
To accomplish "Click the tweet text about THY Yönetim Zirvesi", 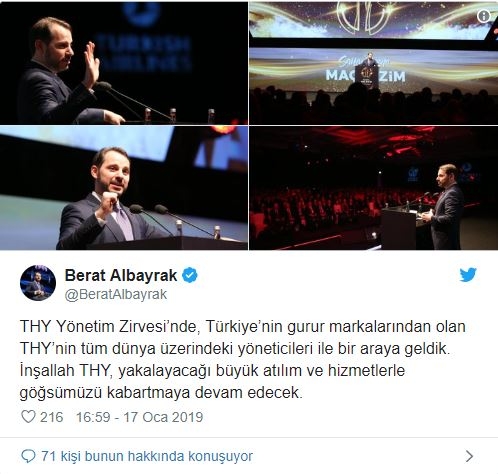I will click(x=243, y=359).
